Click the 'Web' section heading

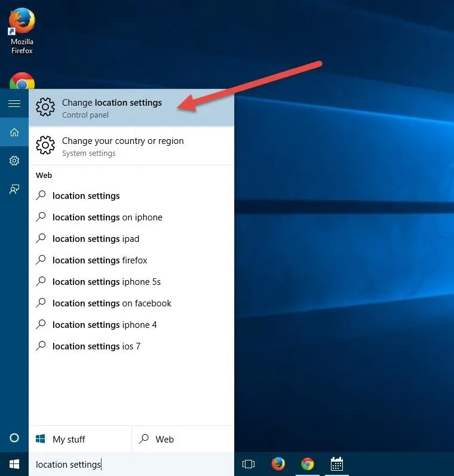click(x=44, y=176)
